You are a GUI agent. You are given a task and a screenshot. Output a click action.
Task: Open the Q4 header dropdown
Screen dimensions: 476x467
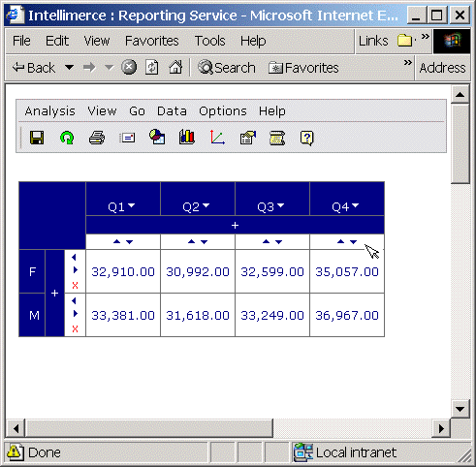click(x=356, y=205)
